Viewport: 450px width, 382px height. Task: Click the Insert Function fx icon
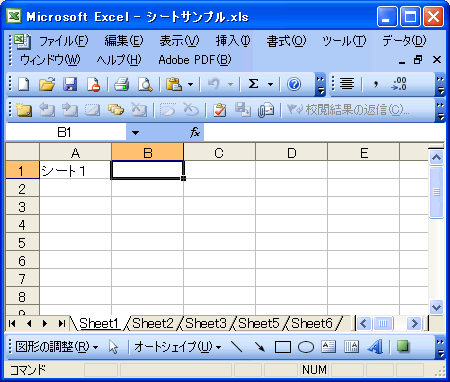tap(195, 133)
